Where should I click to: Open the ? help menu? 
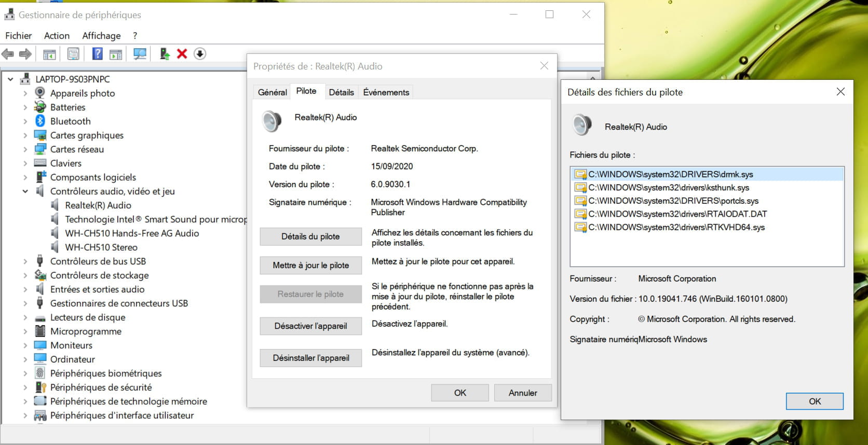135,35
